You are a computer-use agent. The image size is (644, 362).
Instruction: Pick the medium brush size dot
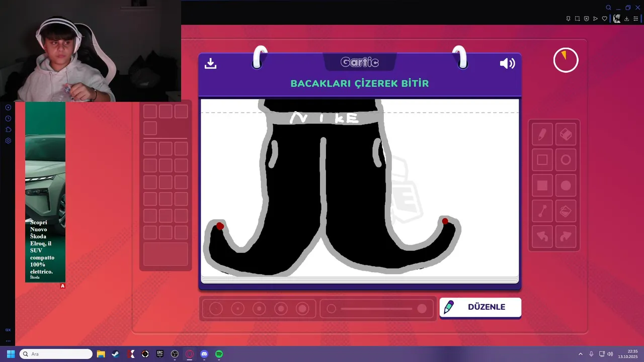point(259,309)
